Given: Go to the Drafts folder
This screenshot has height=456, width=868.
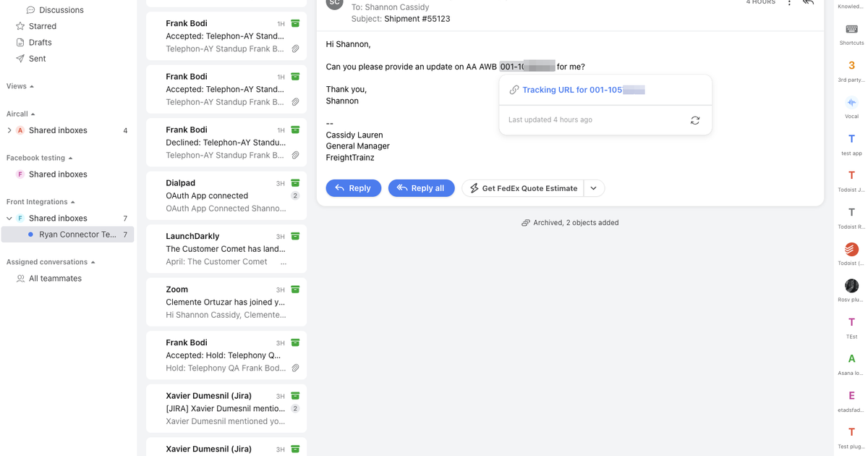Looking at the screenshot, I should [x=40, y=43].
